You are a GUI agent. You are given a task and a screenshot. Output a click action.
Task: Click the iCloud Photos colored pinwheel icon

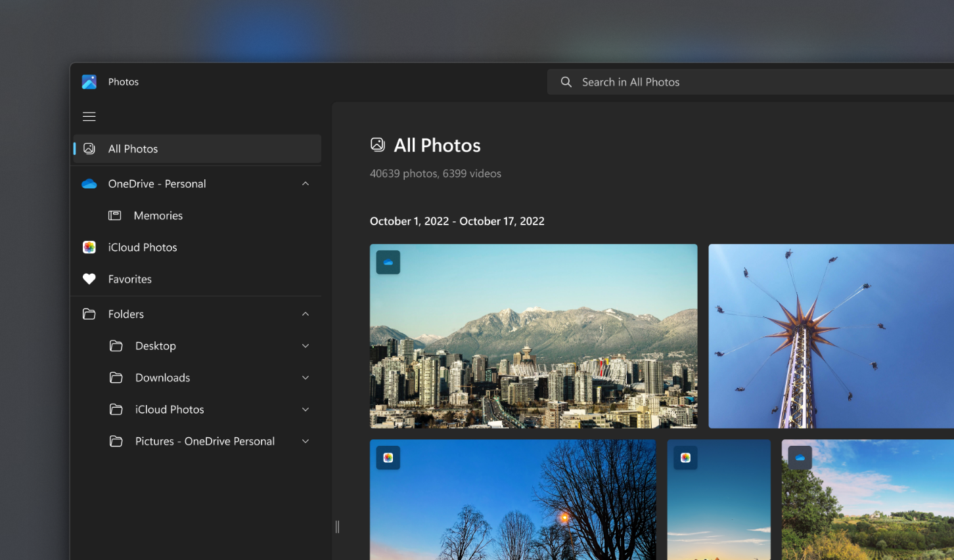tap(89, 247)
